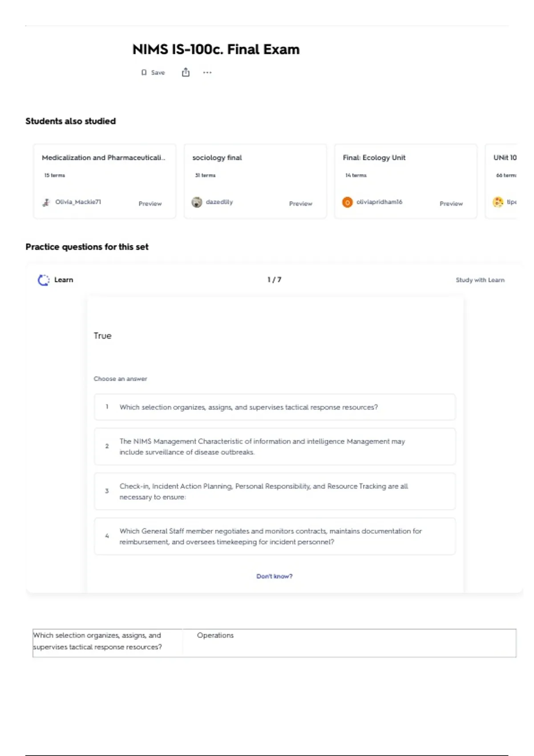Viewport: 534px width, 756px height.
Task: Select answer 3 about Check-in and Resource Tracking
Action: (x=275, y=491)
